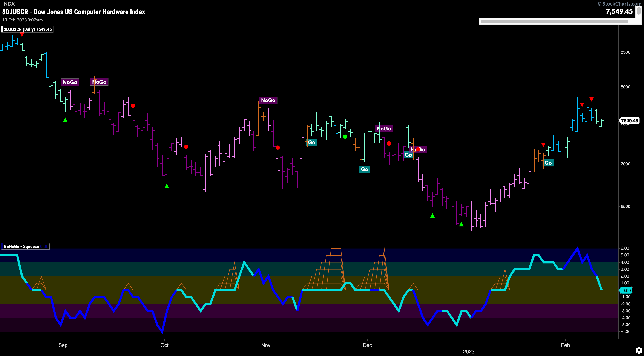
Task: Click the Nov label on the time axis
Action: tap(266, 345)
